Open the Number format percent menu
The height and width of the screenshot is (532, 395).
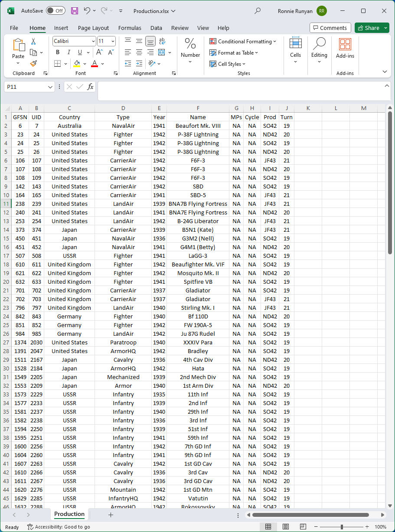pos(190,50)
